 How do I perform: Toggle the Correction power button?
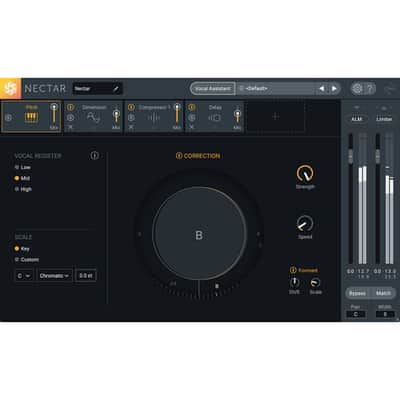[179, 156]
